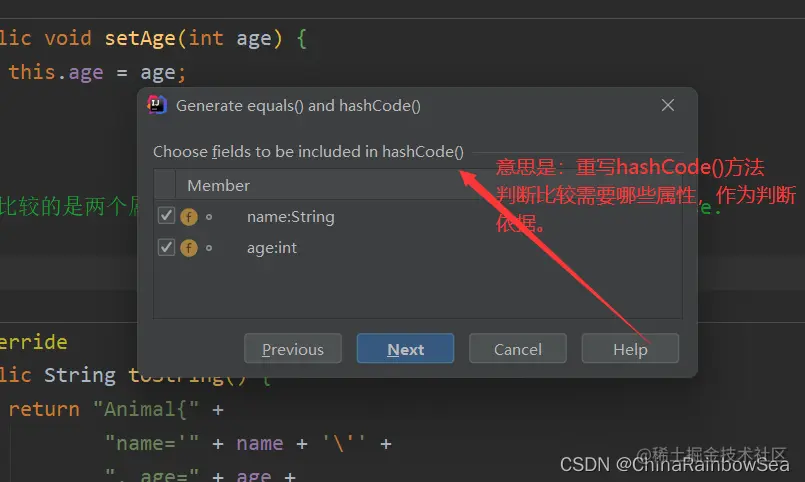Click the visibility dot beside age:int
The width and height of the screenshot is (805, 482).
point(209,248)
